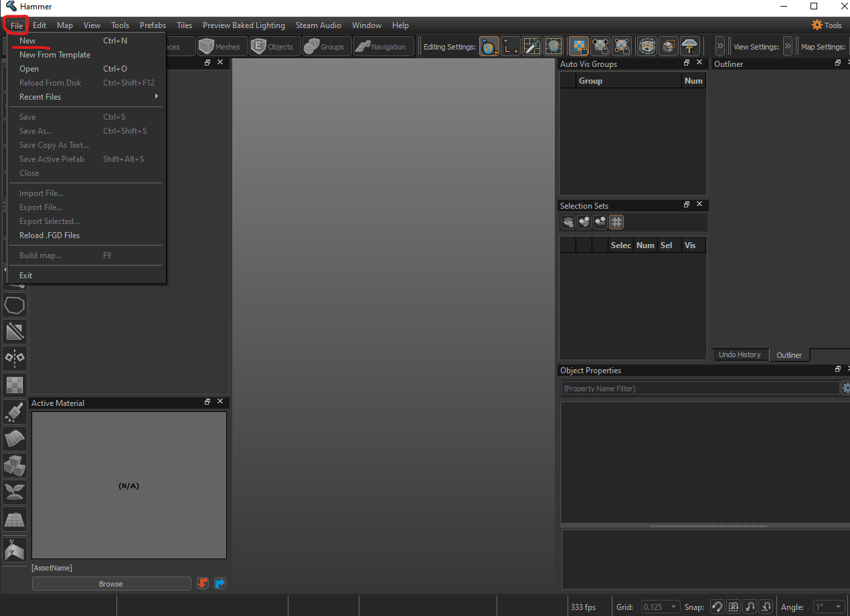Click the second Selection Sets toolbar icon
This screenshot has height=616, width=850.
click(584, 221)
